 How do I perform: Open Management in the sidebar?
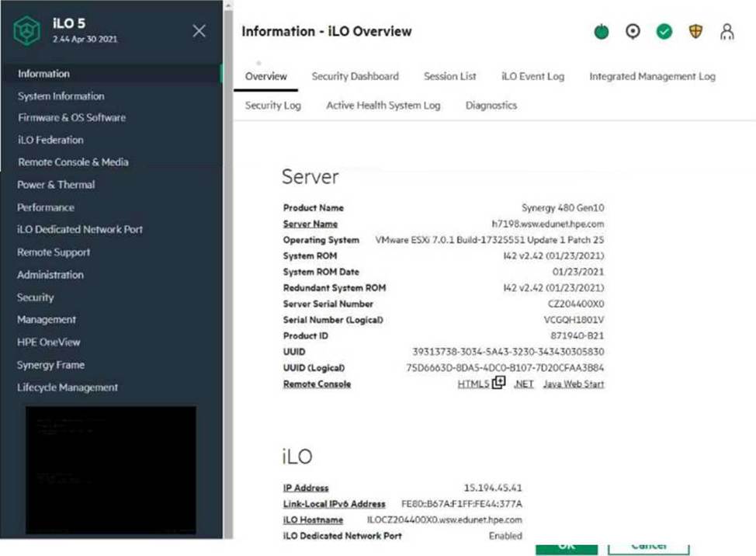pos(47,320)
